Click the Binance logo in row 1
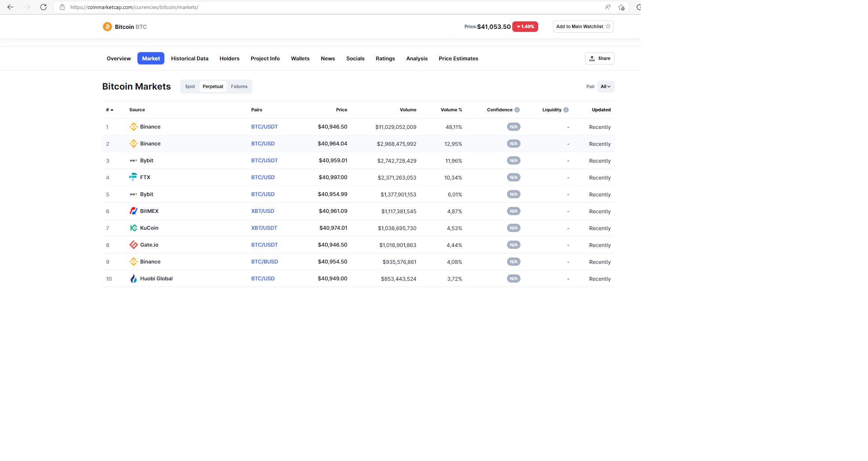The height and width of the screenshot is (461, 868). pyautogui.click(x=134, y=127)
